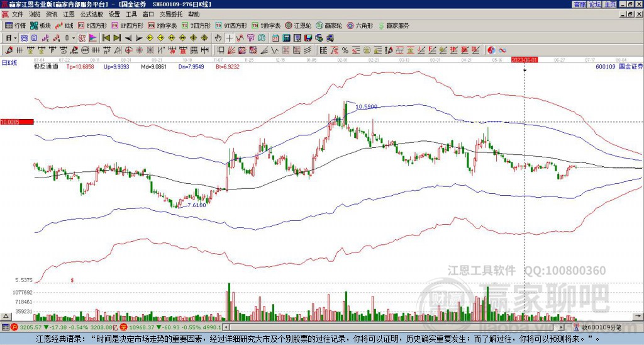Viewport: 644px width, 345px height.
Task: Open the 六角形 tool
Action: coord(360,25)
